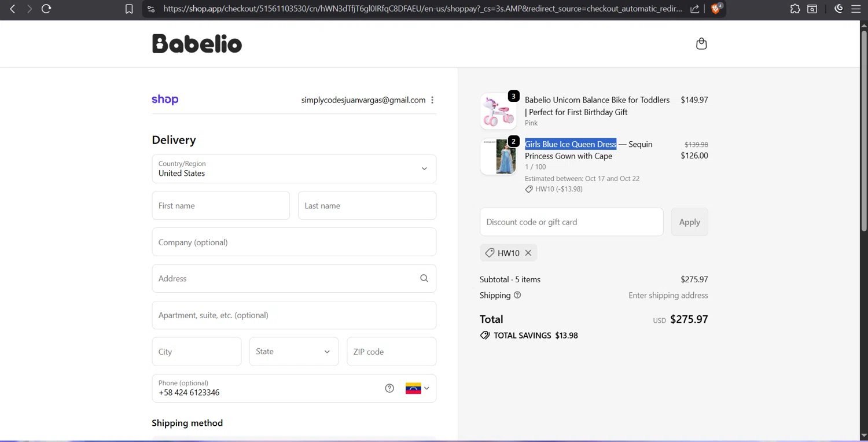Expand the Country/Region dropdown

pyautogui.click(x=294, y=169)
